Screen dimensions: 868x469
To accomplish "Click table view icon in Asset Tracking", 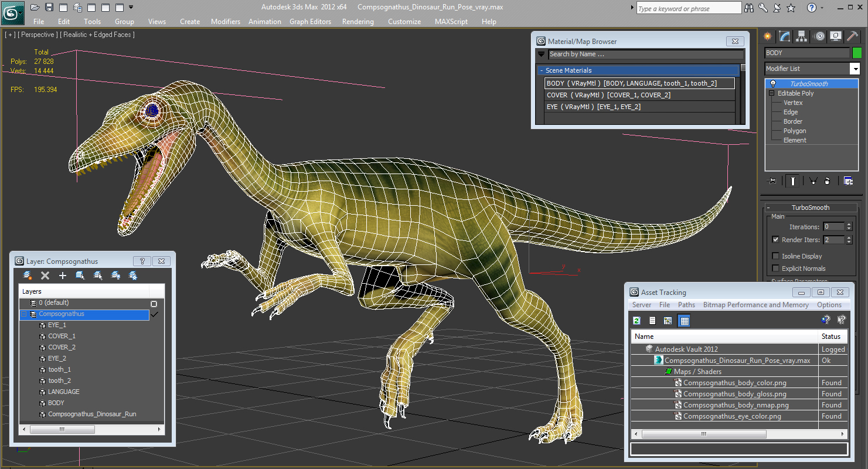I will pos(684,320).
